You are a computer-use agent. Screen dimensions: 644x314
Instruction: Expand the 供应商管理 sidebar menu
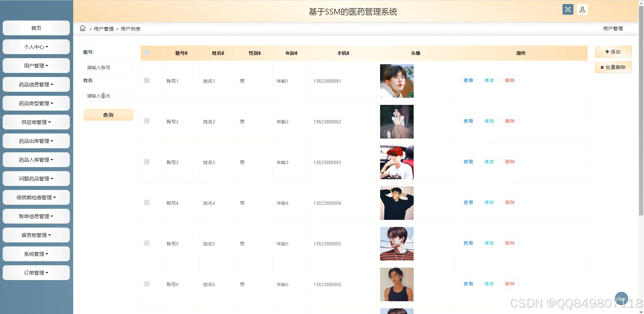click(36, 122)
